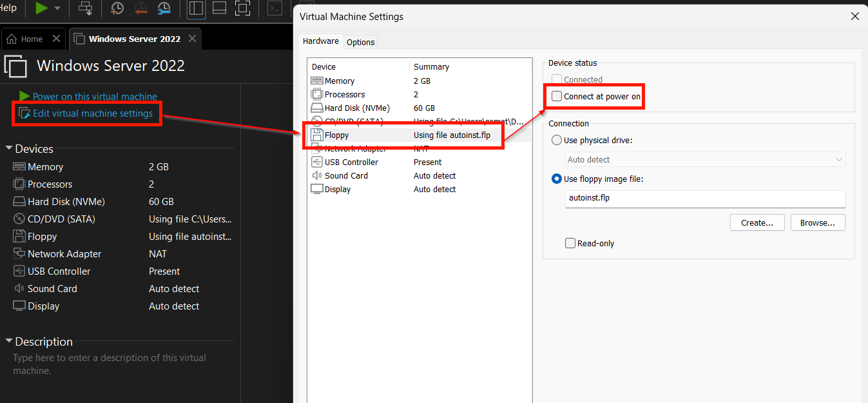Toggle the thumbnail bar view icon
Image resolution: width=868 pixels, height=403 pixels.
tap(219, 8)
